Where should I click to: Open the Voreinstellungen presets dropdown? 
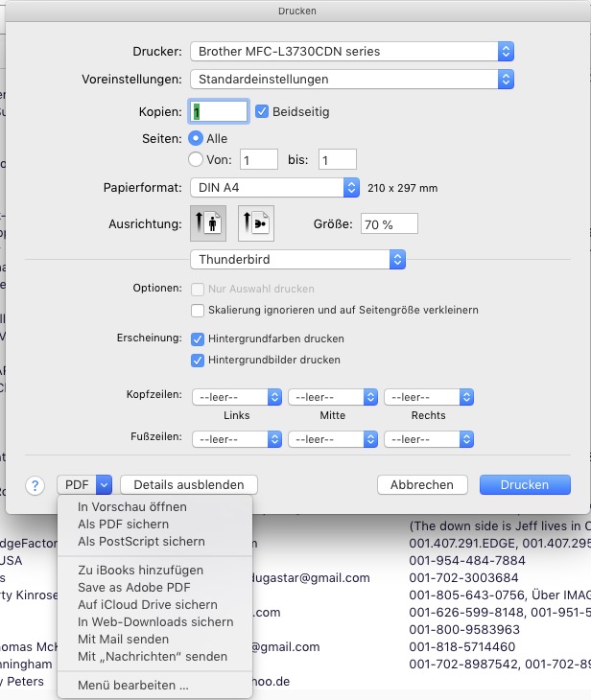pos(352,79)
